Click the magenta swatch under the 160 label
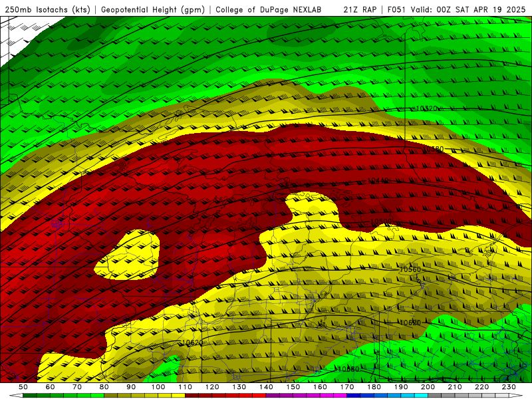 [327, 396]
